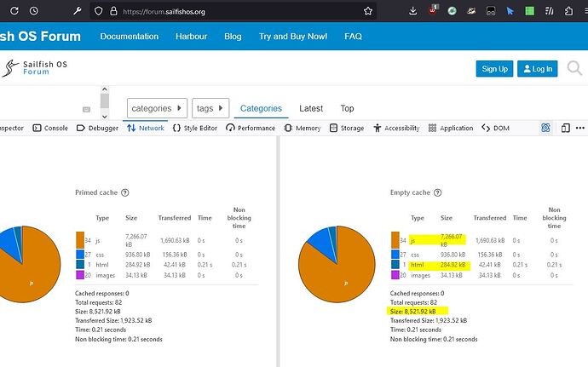
Task: Click the Sailfish OS Forum logo
Action: [34, 68]
